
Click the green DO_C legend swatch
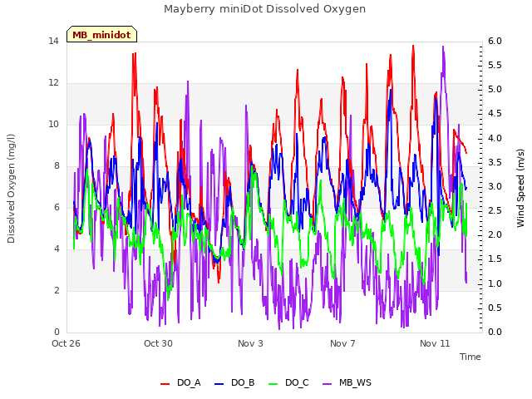coord(273,384)
